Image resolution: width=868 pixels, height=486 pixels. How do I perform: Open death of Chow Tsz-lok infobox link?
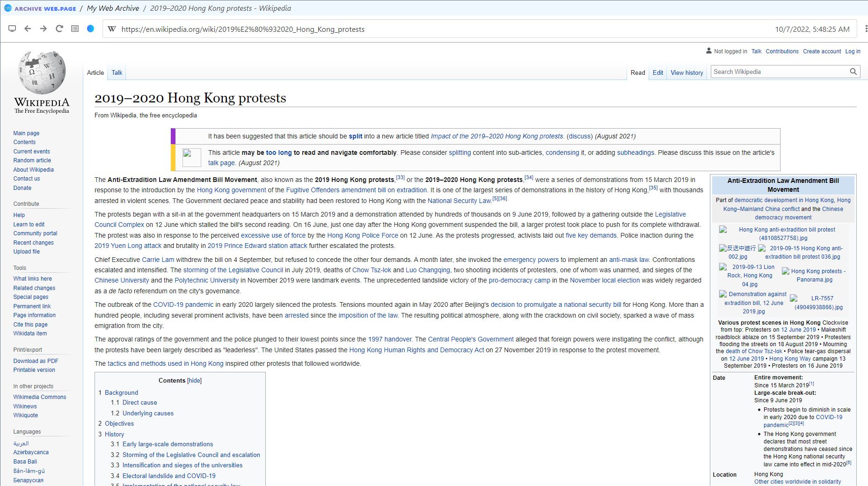pos(754,351)
